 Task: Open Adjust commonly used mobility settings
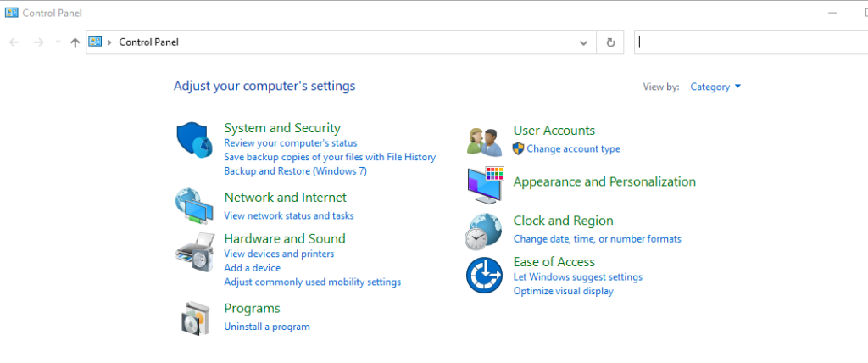pyautogui.click(x=313, y=282)
